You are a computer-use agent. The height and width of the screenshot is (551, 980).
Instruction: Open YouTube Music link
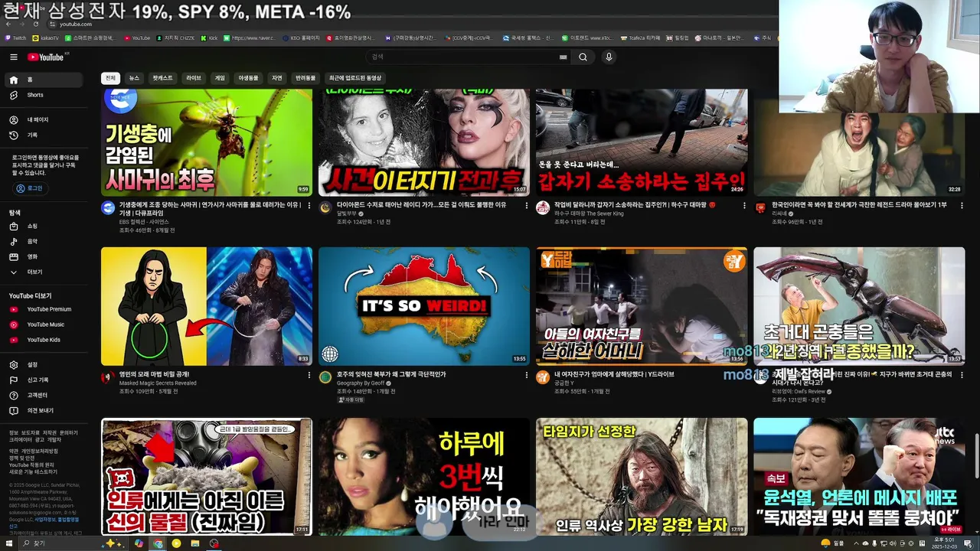pos(44,324)
